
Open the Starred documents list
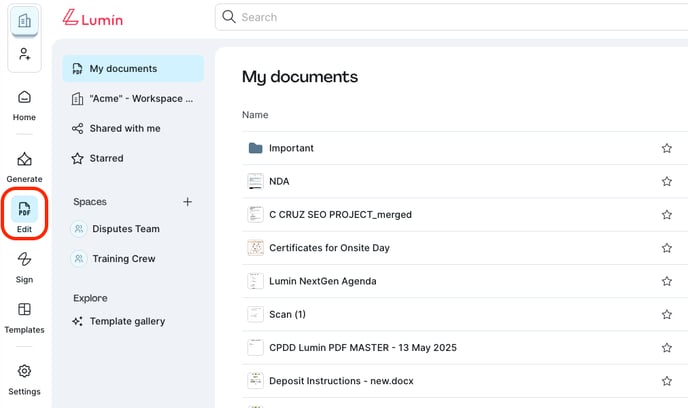(133, 158)
